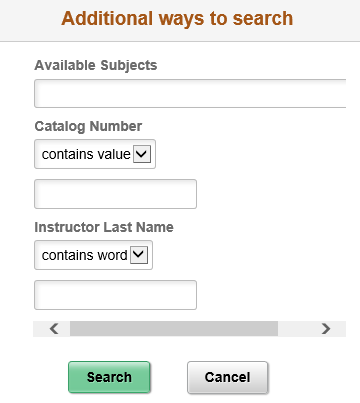Click the Available Subjects input field
This screenshot has width=360, height=403.
point(190,93)
